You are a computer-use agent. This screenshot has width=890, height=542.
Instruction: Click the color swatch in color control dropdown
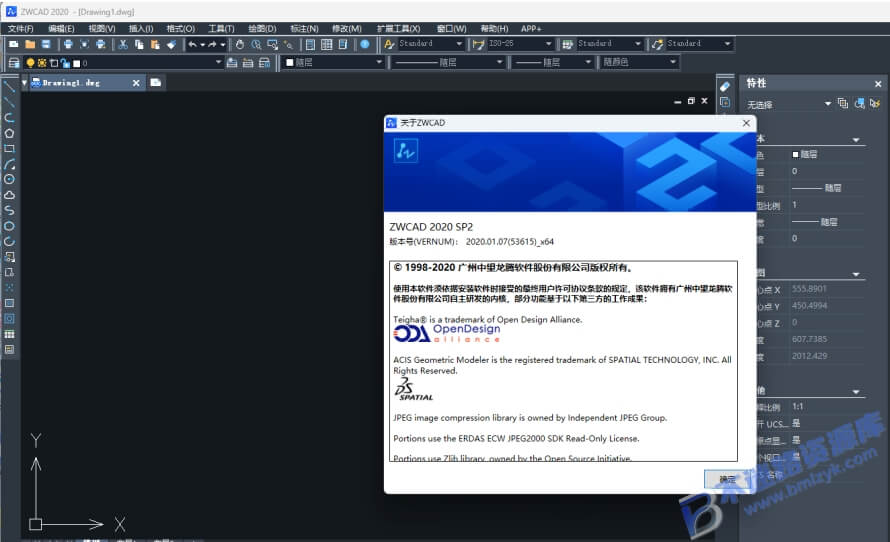290,62
